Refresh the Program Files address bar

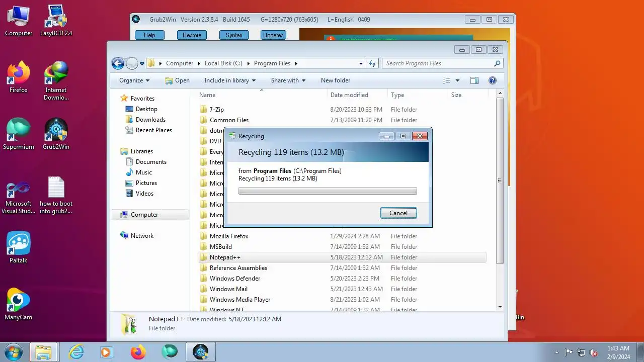point(372,63)
